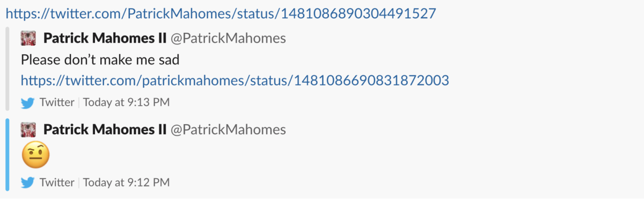Click the 'Please don't make me sad' text
The image size is (644, 202).
coord(100,60)
